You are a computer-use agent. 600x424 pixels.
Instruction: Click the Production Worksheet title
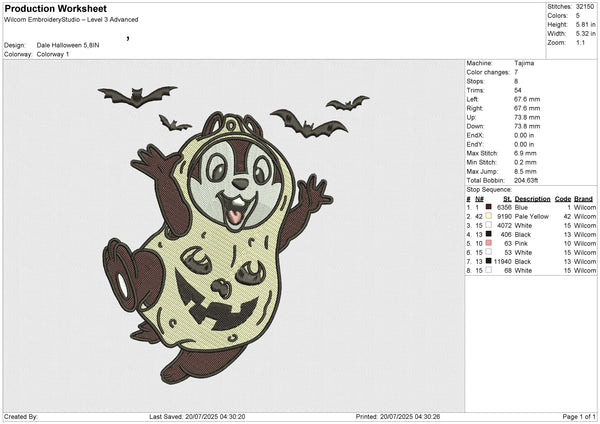click(x=54, y=9)
